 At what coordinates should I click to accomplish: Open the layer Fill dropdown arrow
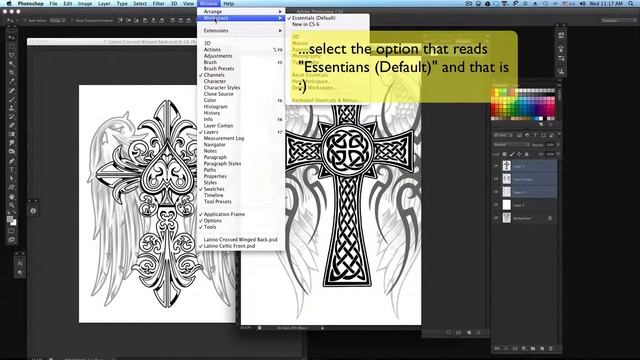(558, 154)
